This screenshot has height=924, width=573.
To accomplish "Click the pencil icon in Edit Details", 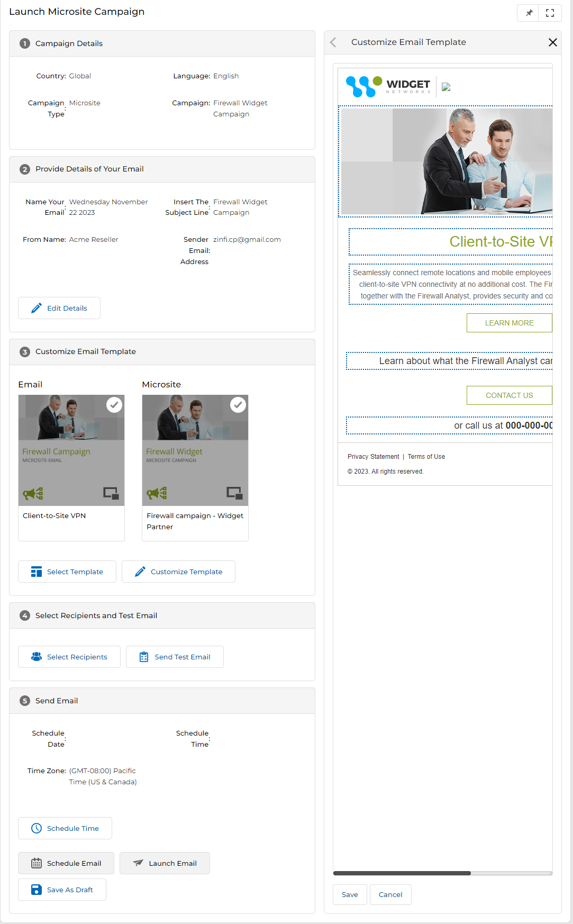I will 37,308.
